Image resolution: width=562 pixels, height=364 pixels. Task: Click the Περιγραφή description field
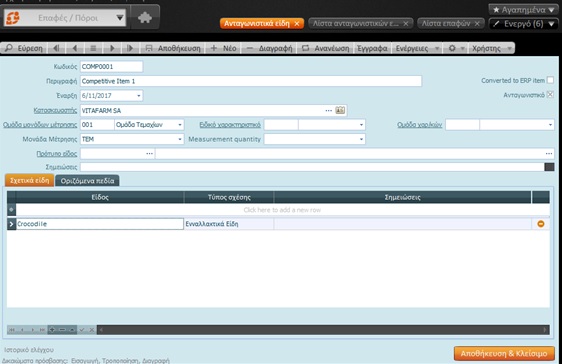(251, 81)
